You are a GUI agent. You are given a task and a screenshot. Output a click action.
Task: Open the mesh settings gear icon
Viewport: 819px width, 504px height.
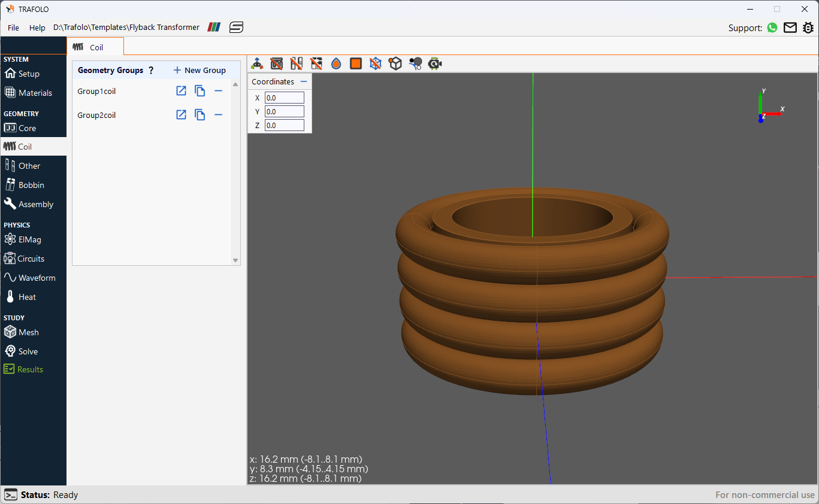[x=435, y=63]
